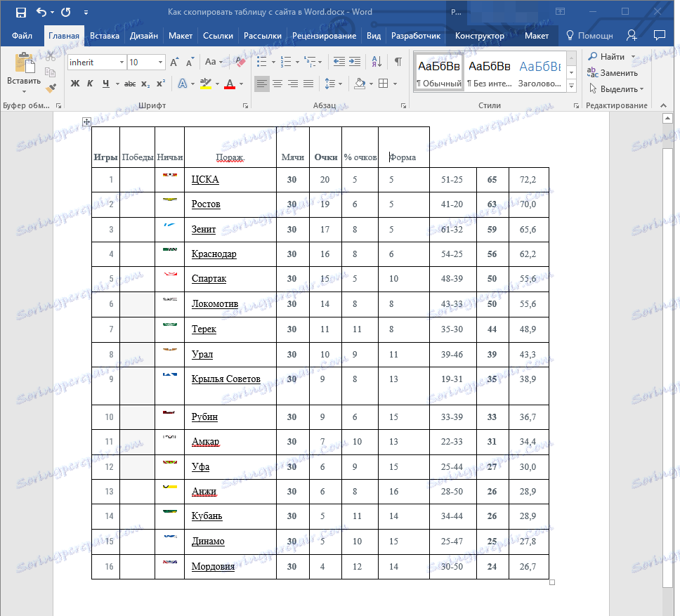Increase font size with the larger A icon
This screenshot has height=616, width=680.
(x=174, y=63)
